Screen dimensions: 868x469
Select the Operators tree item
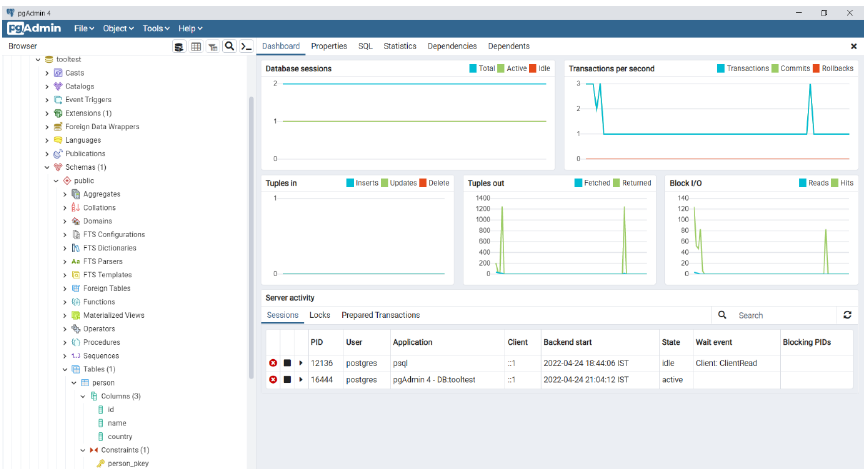point(99,329)
